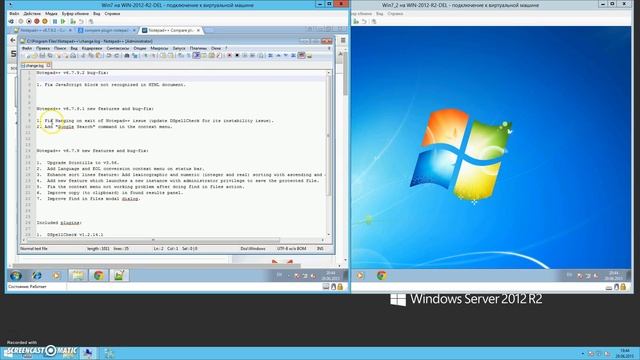Create checkpoint in Win7_2 VM toolbar

356,21
